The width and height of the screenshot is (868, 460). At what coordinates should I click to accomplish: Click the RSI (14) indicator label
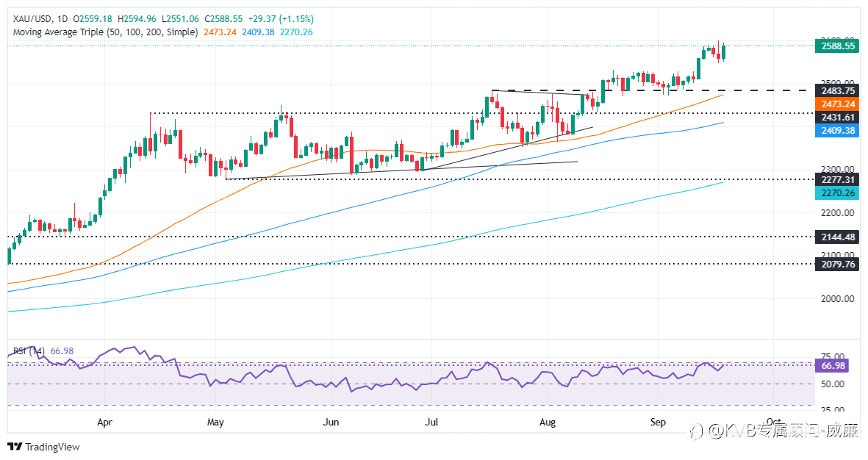(x=29, y=351)
